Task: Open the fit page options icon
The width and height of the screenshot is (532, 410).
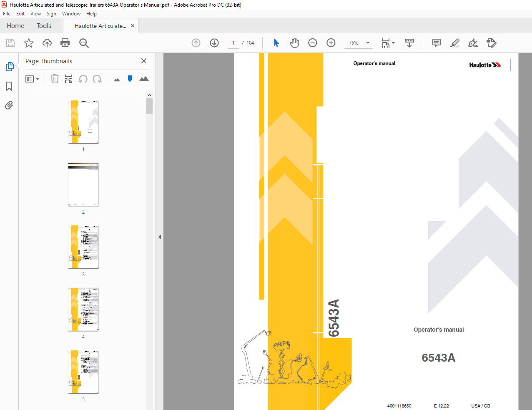Action: tap(388, 43)
